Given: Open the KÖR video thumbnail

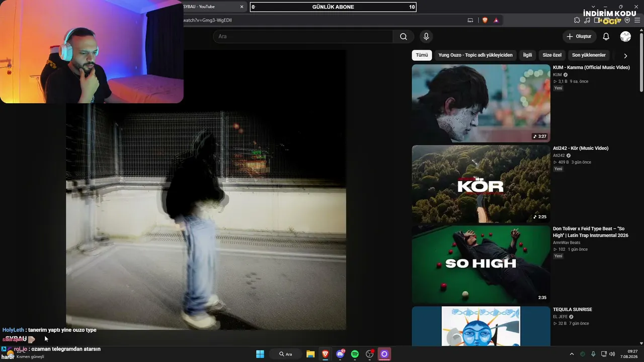Looking at the screenshot, I should pos(481,184).
